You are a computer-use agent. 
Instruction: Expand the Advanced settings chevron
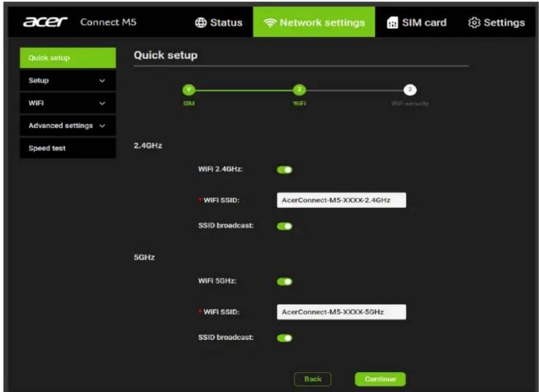tap(102, 126)
